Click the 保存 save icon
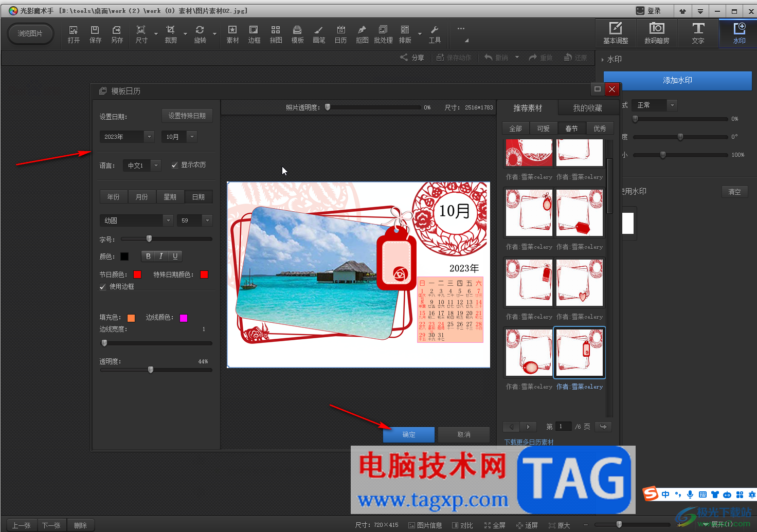Image resolution: width=757 pixels, height=532 pixels. (95, 34)
